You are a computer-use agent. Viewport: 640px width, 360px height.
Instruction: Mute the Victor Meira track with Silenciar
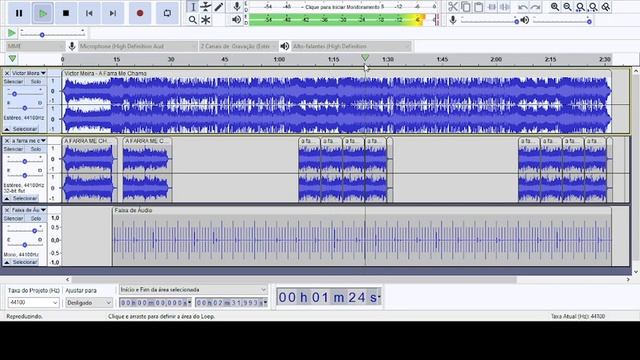coord(14,82)
